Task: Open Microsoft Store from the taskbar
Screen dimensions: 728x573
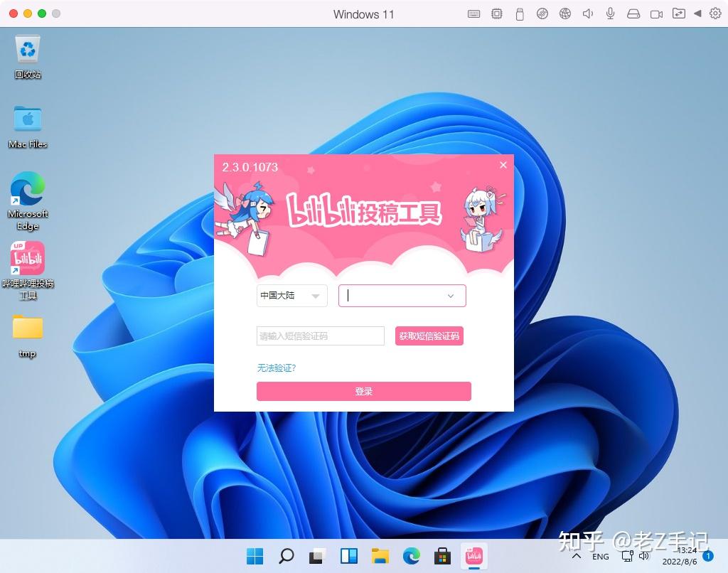Action: [442, 557]
